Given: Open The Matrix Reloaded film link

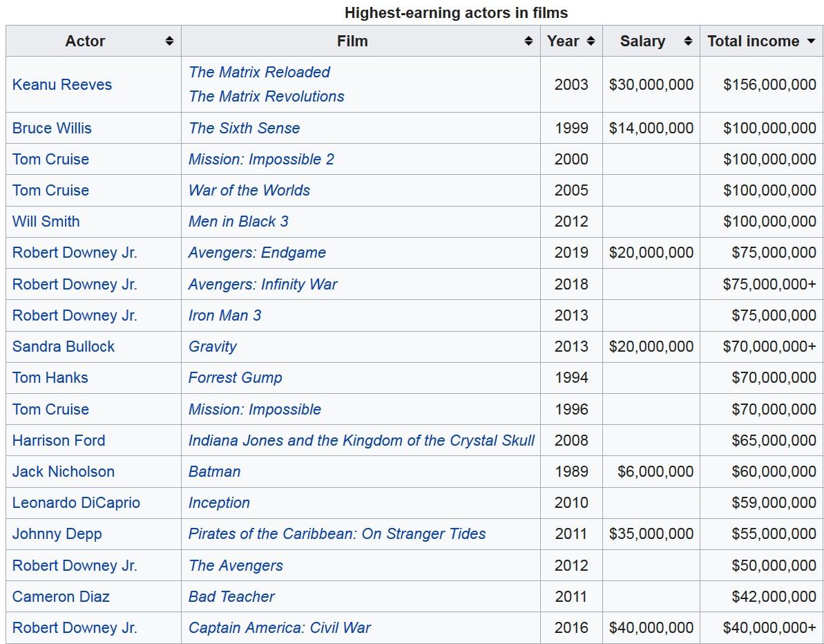Looking at the screenshot, I should pos(259,72).
